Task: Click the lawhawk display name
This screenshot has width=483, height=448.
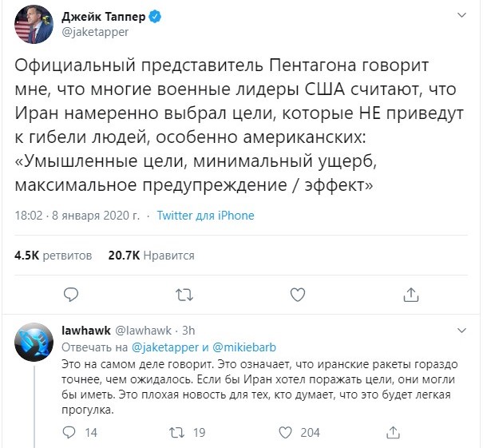Action: (85, 330)
